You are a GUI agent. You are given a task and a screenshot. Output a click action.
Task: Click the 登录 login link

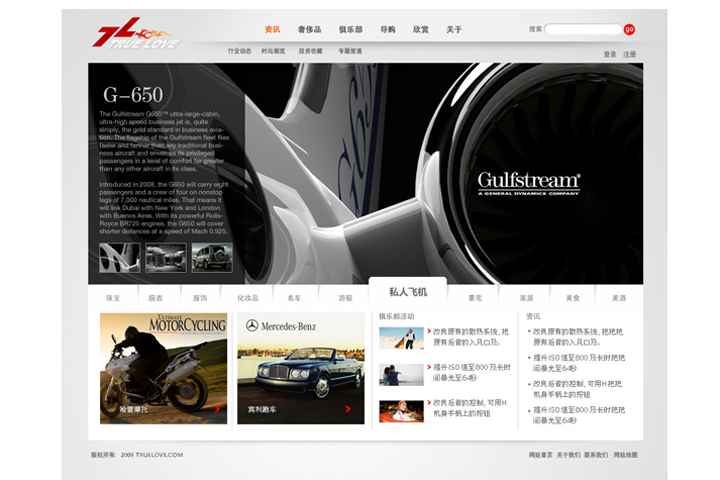[x=610, y=54]
